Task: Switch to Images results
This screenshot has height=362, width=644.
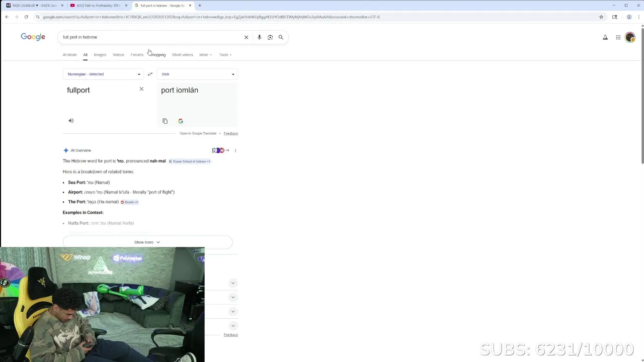Action: coord(100,55)
